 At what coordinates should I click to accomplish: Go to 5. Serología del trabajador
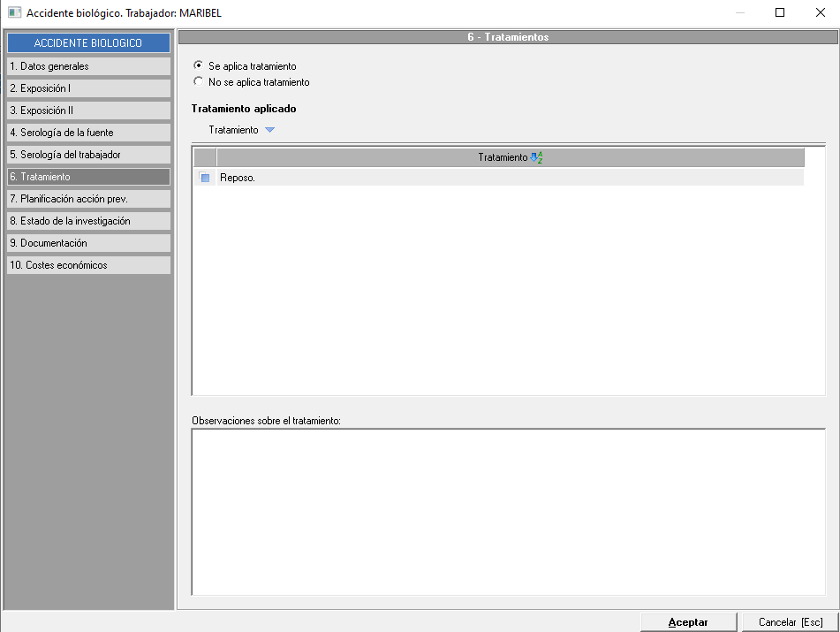pyautogui.click(x=88, y=155)
